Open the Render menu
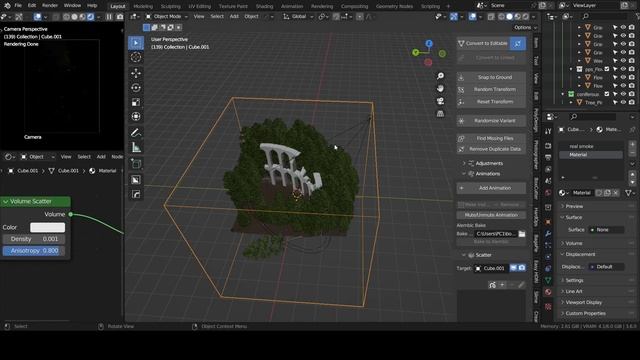 click(x=50, y=6)
